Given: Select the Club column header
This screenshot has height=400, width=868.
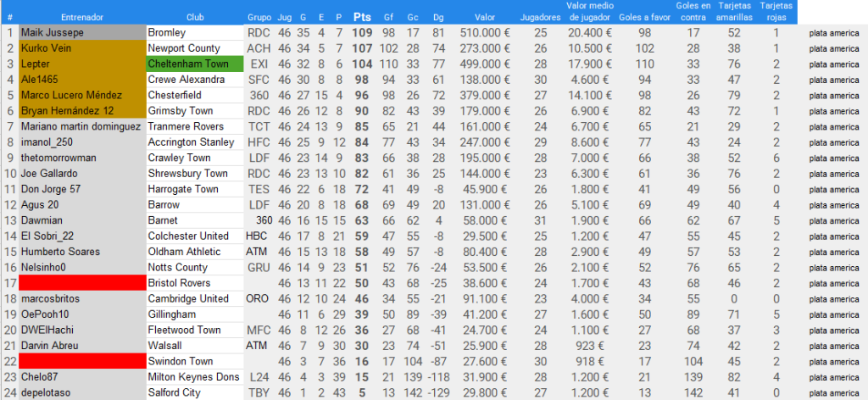Looking at the screenshot, I should (x=195, y=17).
